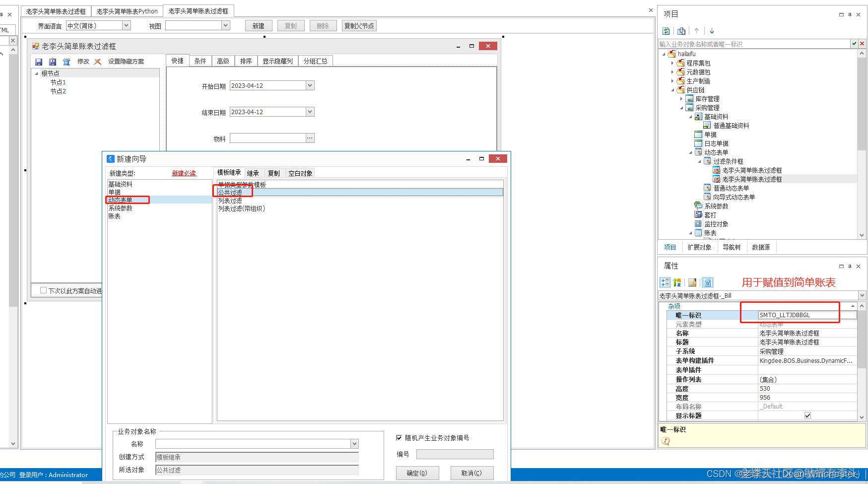Image resolution: width=868 pixels, height=484 pixels.
Task: Open the 新建必读 link
Action: click(184, 173)
